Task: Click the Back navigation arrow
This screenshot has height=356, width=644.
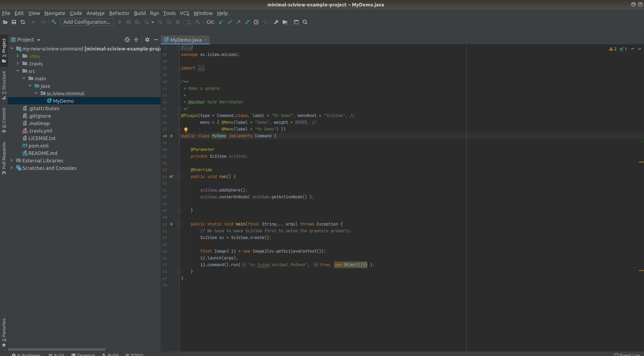Action: (x=34, y=22)
